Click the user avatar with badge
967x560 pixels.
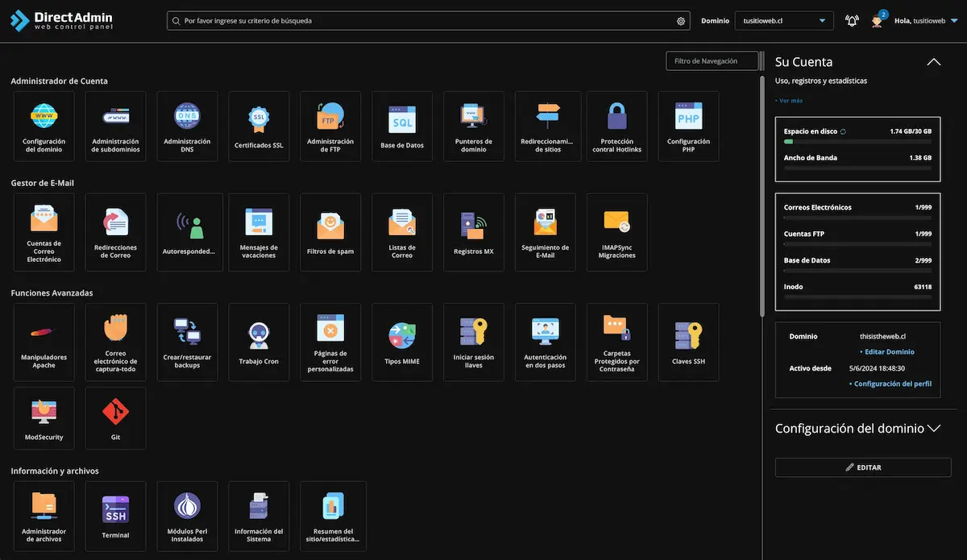[878, 20]
